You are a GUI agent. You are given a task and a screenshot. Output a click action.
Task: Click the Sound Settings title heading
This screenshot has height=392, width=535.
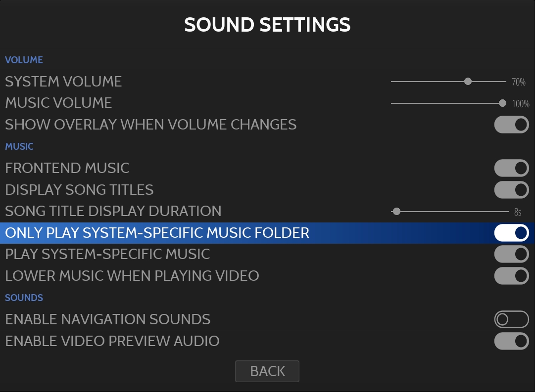click(267, 25)
